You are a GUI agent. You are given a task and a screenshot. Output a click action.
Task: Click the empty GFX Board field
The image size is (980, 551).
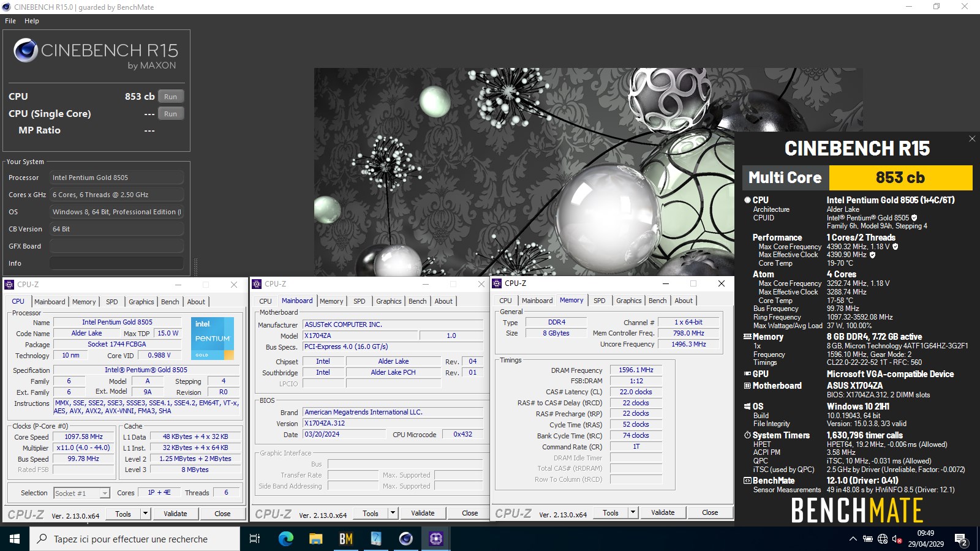point(116,246)
